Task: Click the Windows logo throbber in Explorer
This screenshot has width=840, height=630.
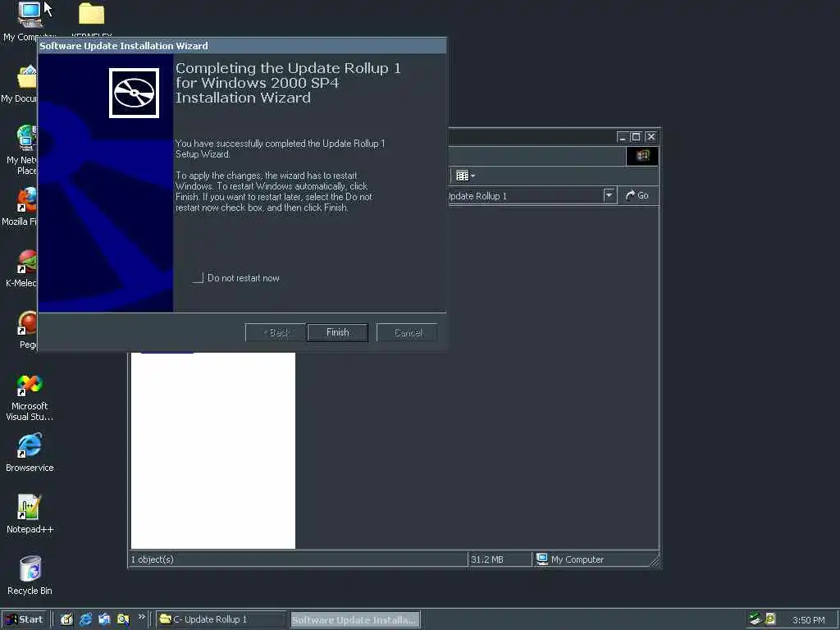Action: (x=642, y=156)
